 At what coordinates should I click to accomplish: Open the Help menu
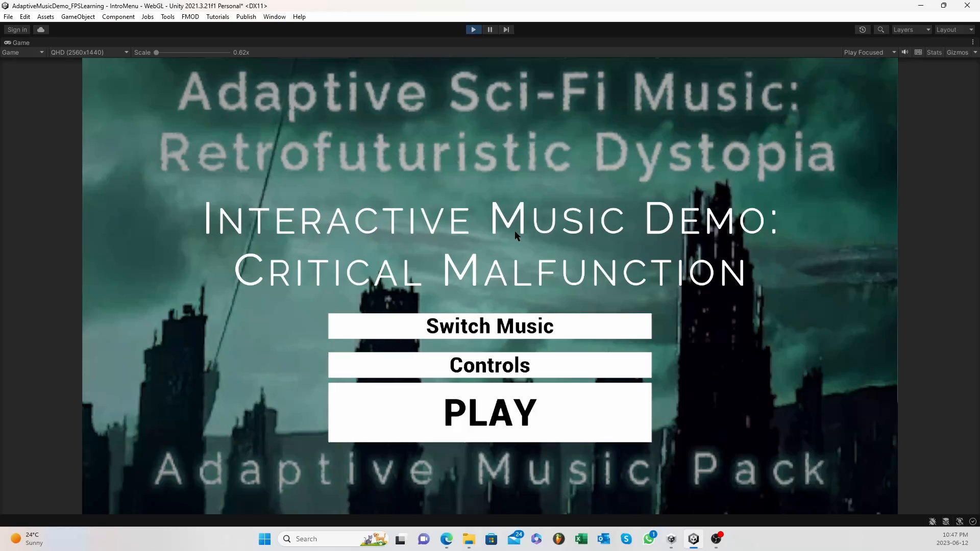click(299, 16)
